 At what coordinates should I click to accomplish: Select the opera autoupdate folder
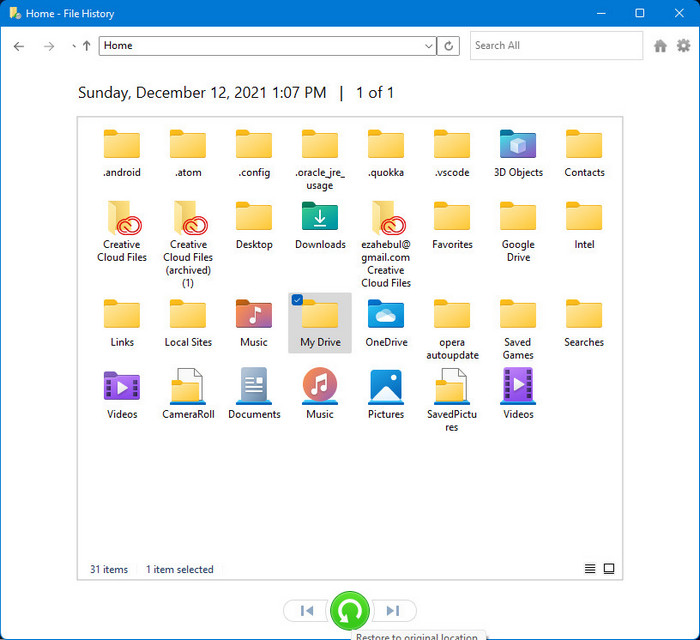[x=452, y=330]
